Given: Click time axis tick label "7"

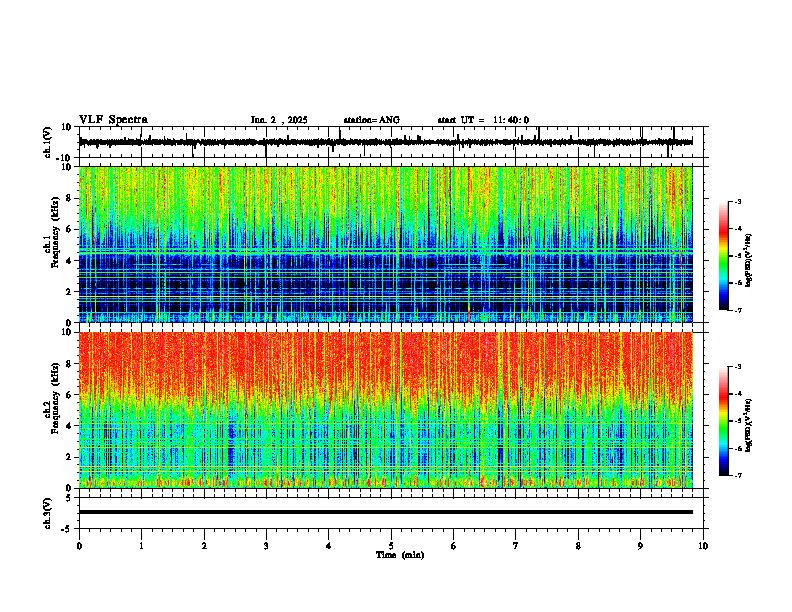Looking at the screenshot, I should click(x=516, y=546).
